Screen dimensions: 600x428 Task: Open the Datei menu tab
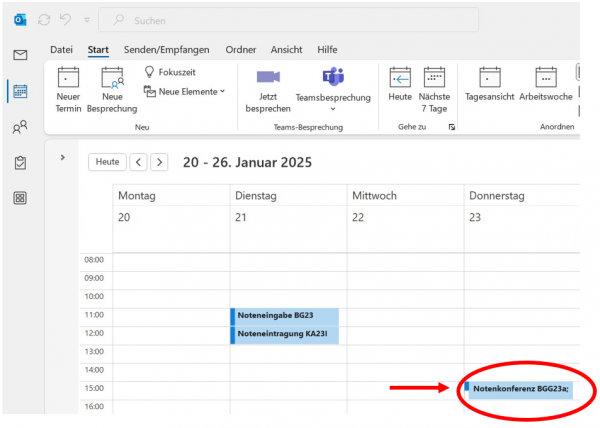point(62,49)
